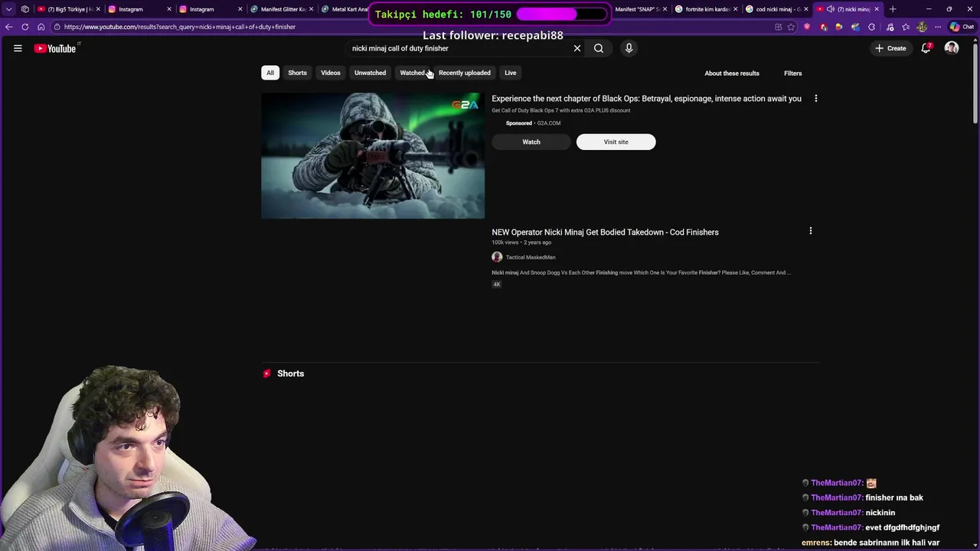Click the 4K badge on Nicki Minaj video
This screenshot has height=551, width=980.
tap(497, 284)
